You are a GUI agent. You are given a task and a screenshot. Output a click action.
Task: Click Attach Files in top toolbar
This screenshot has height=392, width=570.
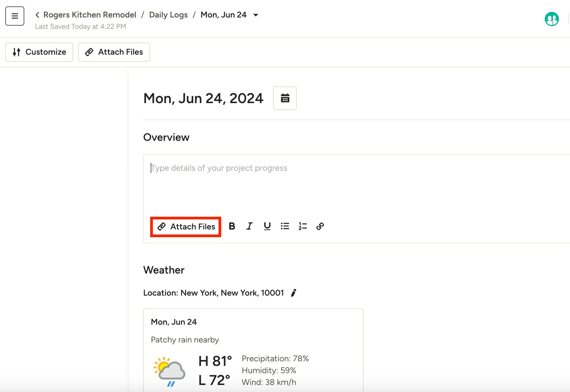114,52
